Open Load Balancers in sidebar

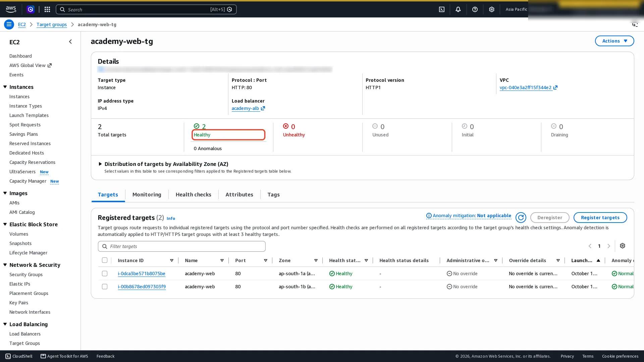coord(25,334)
